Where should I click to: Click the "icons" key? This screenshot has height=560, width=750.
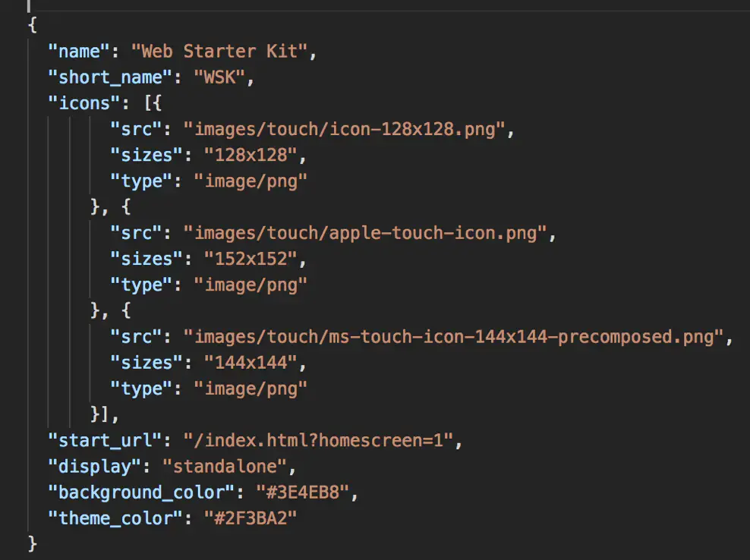click(84, 103)
